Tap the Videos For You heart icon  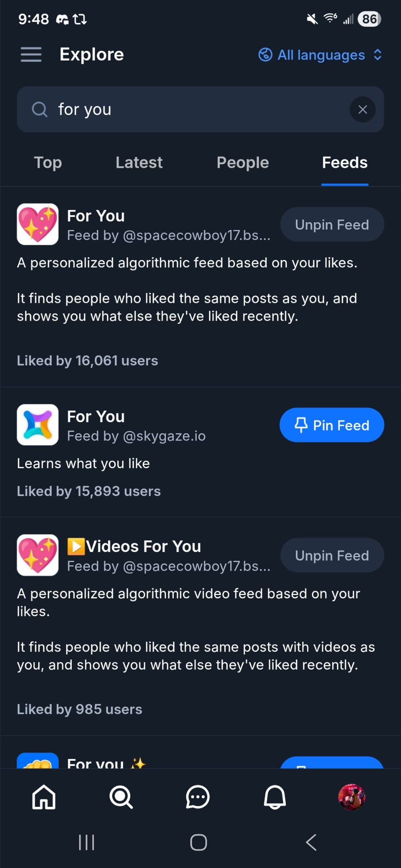(38, 555)
